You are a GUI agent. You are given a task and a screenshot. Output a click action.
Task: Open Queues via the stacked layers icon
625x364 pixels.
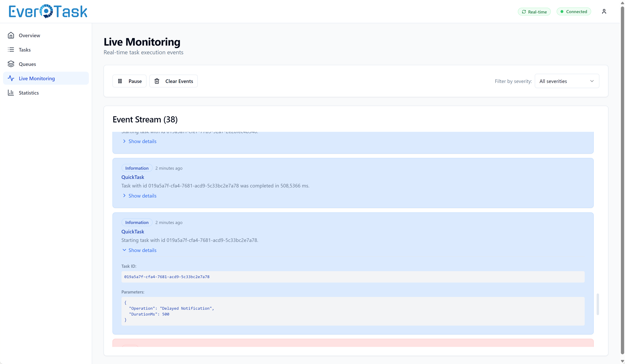(x=11, y=64)
